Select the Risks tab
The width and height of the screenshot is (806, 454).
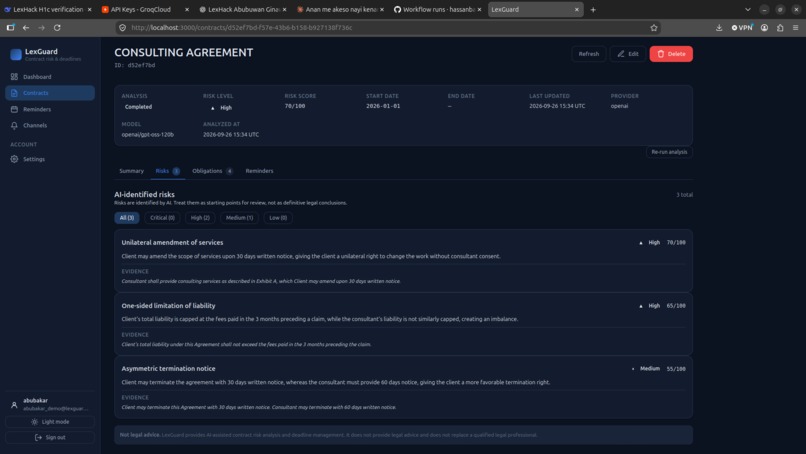point(168,171)
